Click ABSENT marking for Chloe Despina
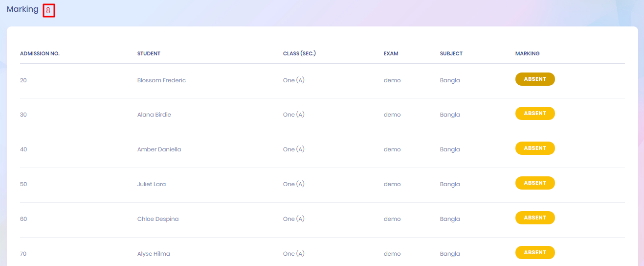Image resolution: width=644 pixels, height=266 pixels. (534, 218)
